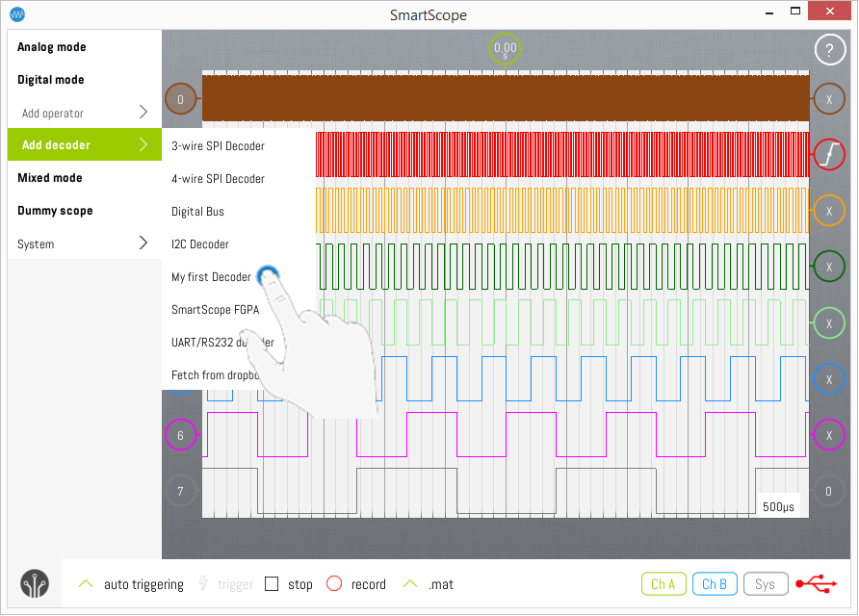Switch to Mixed mode
Screen dimensions: 859x616
tap(50, 178)
